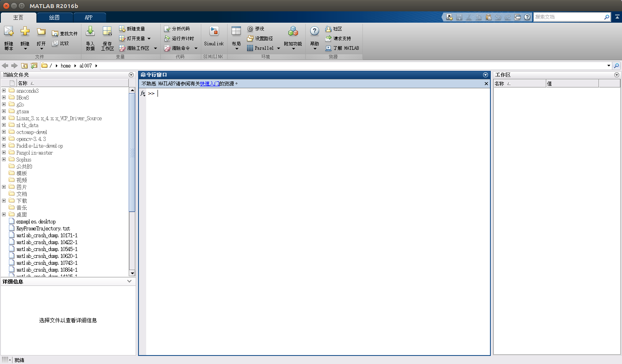622x364 pixels.
Task: Collapse the 详细信息 panel chevron
Action: (130, 281)
